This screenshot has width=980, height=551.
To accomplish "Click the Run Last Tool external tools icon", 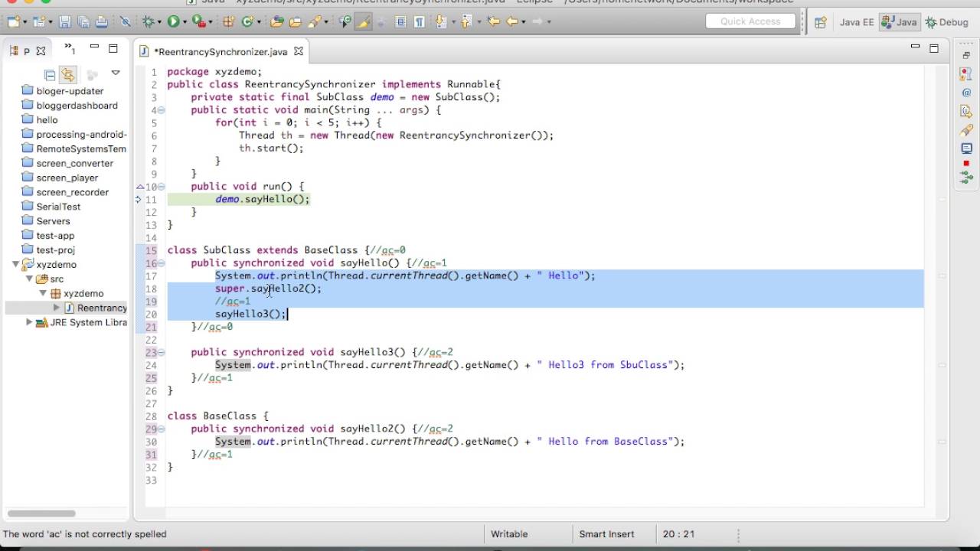I will (x=198, y=22).
